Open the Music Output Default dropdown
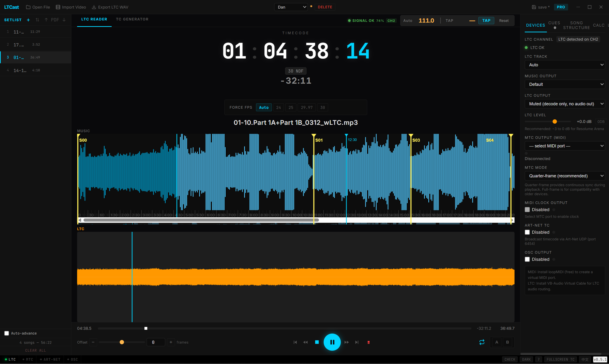609x364 pixels. (564, 84)
